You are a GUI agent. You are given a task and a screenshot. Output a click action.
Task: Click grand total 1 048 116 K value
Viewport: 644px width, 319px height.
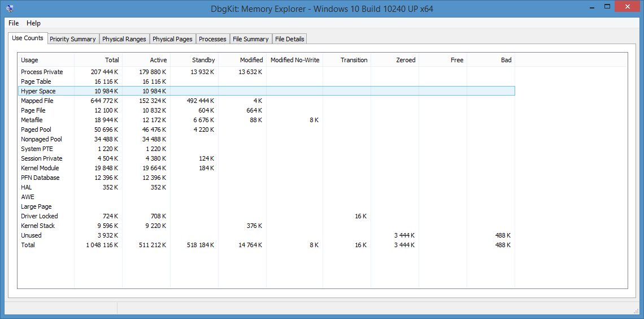(x=103, y=245)
